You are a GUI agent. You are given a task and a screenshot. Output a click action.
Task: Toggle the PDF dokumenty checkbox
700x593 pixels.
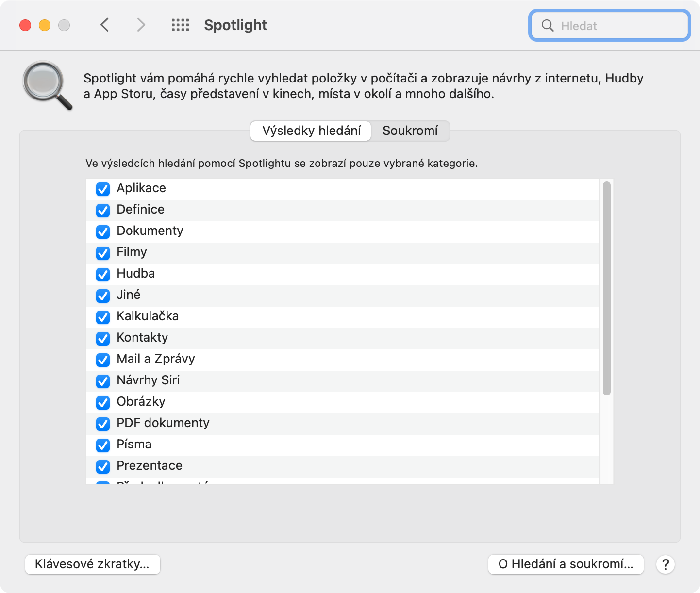tap(103, 424)
